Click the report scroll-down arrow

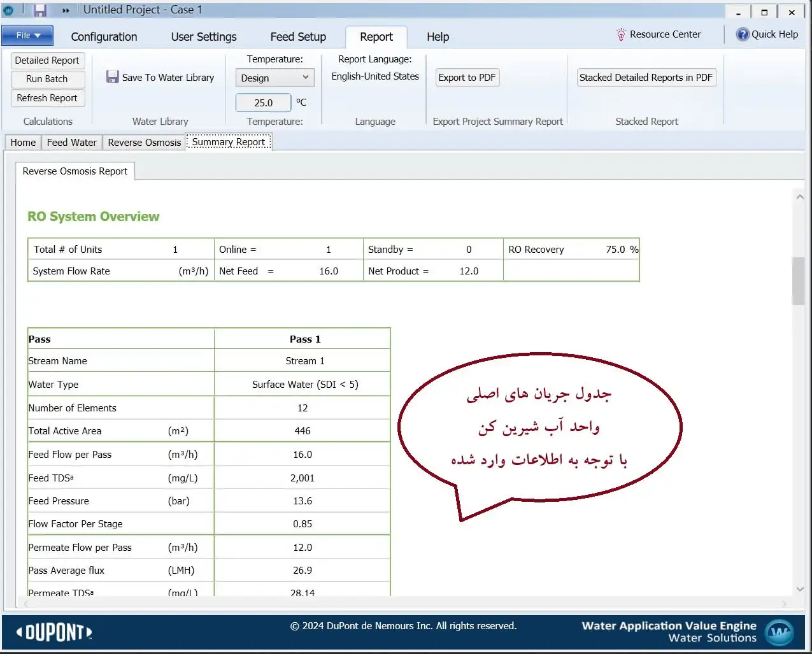click(x=800, y=589)
